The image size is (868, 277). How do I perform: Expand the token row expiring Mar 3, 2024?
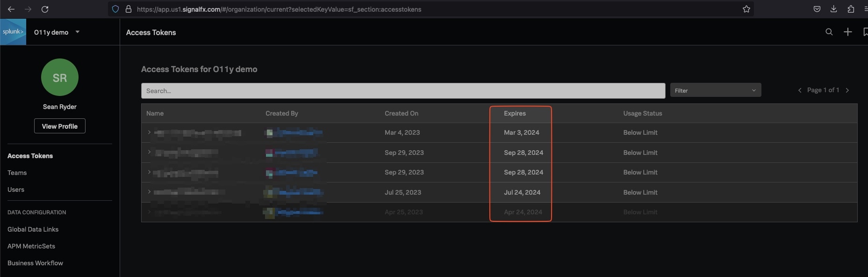tap(149, 132)
